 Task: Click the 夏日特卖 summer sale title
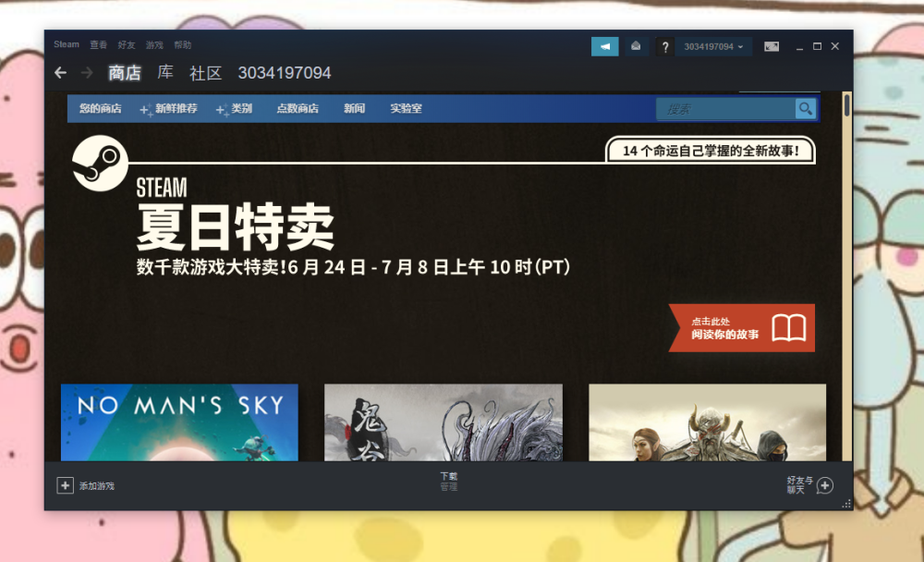pyautogui.click(x=236, y=227)
